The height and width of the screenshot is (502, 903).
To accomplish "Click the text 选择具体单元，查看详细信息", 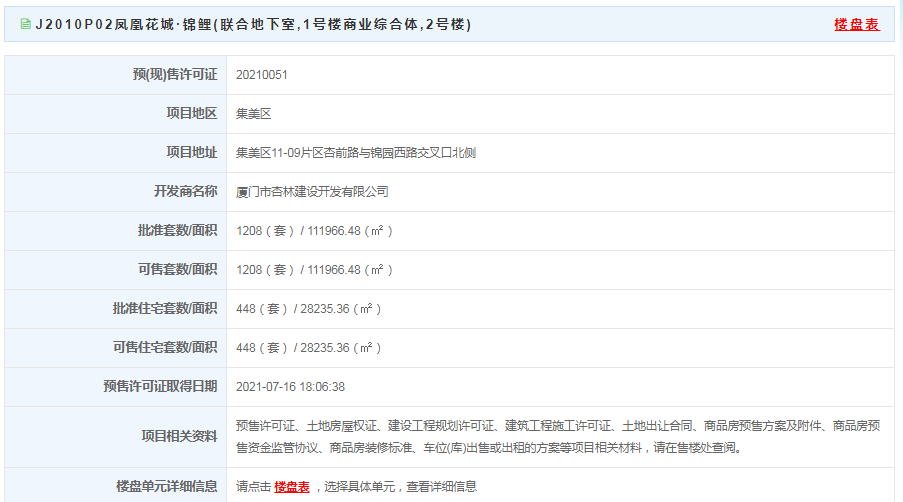I will 400,487.
